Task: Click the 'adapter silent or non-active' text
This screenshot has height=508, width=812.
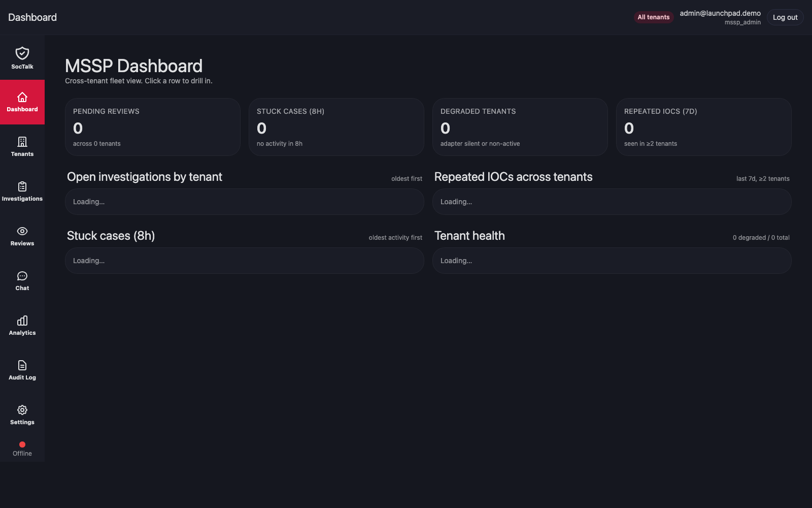Action: click(480, 144)
